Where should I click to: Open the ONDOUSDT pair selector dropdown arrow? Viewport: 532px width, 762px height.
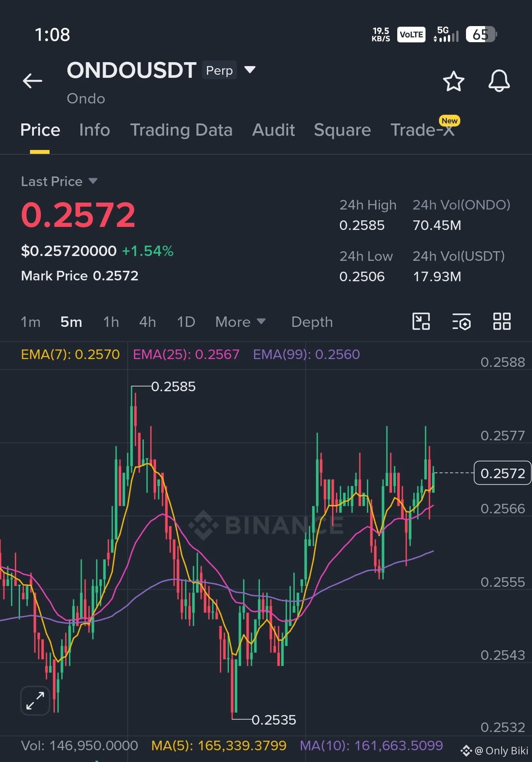(250, 70)
